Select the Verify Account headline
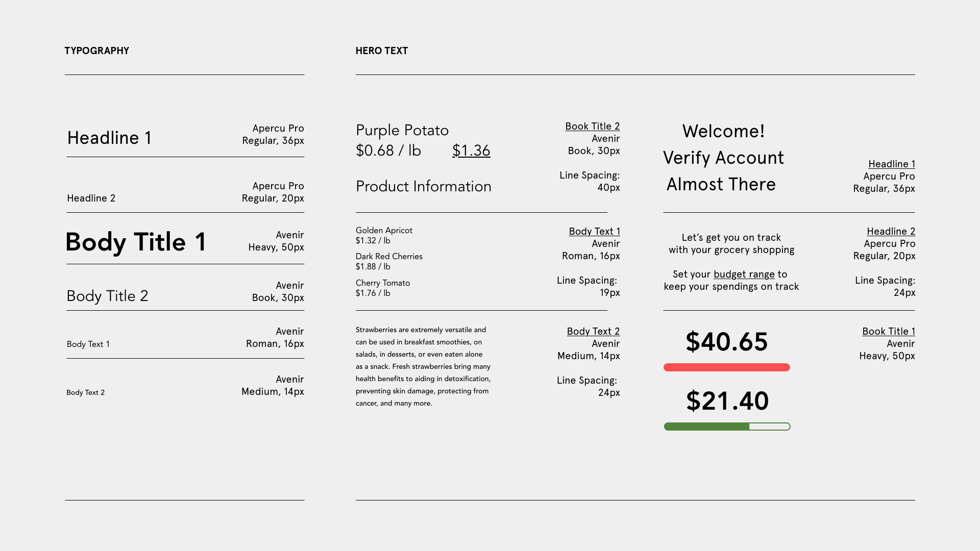The width and height of the screenshot is (980, 551). pos(723,158)
